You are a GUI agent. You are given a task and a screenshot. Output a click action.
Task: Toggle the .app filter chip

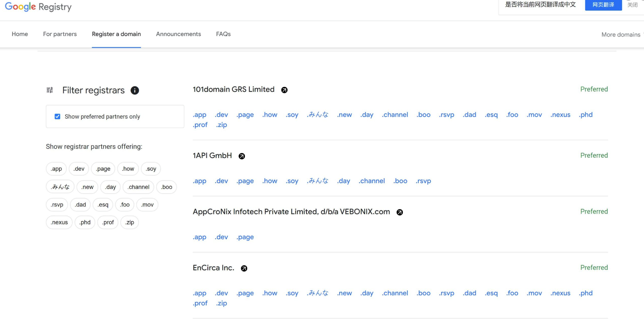[x=56, y=169]
